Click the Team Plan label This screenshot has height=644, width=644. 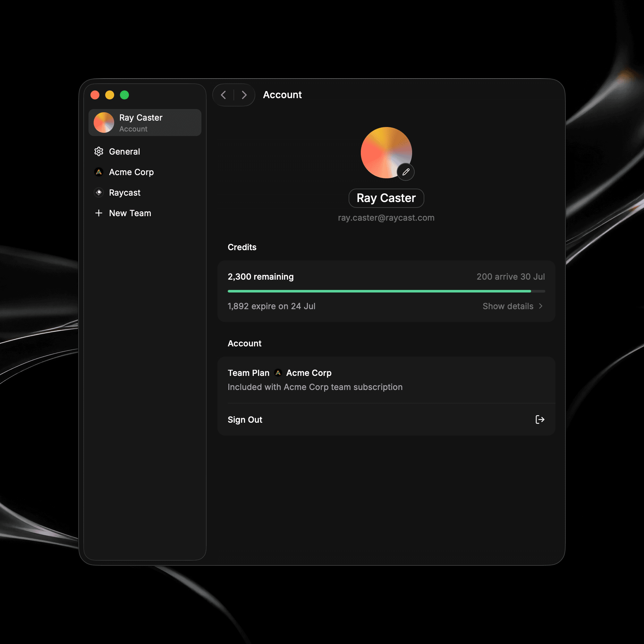(x=248, y=373)
